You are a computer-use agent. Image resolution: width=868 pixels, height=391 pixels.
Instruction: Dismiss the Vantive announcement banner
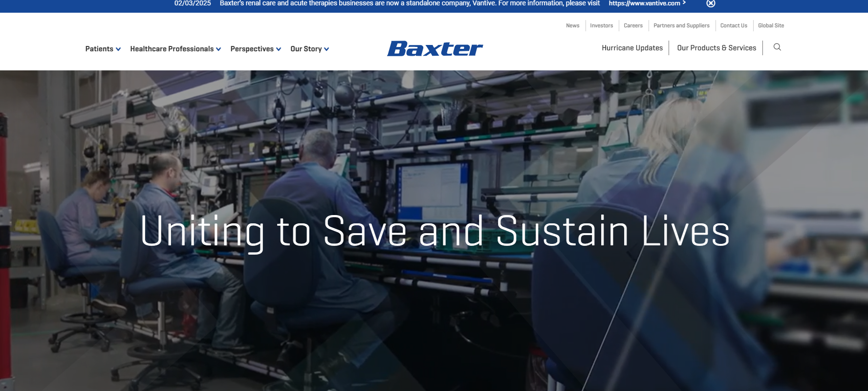pyautogui.click(x=711, y=3)
